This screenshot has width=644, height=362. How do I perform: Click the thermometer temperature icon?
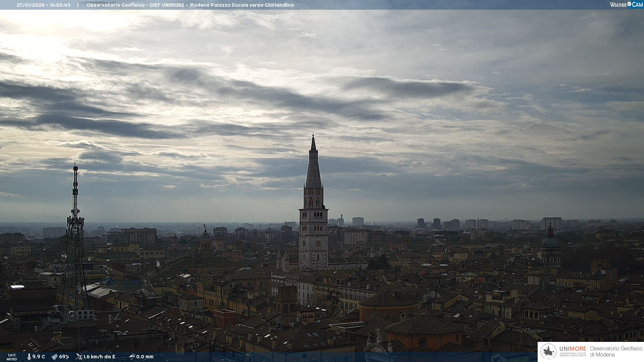[x=29, y=357]
